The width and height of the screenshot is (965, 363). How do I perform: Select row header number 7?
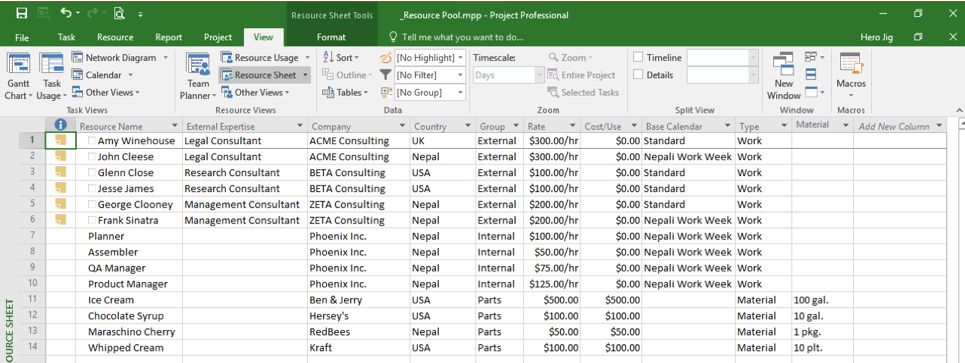(32, 236)
